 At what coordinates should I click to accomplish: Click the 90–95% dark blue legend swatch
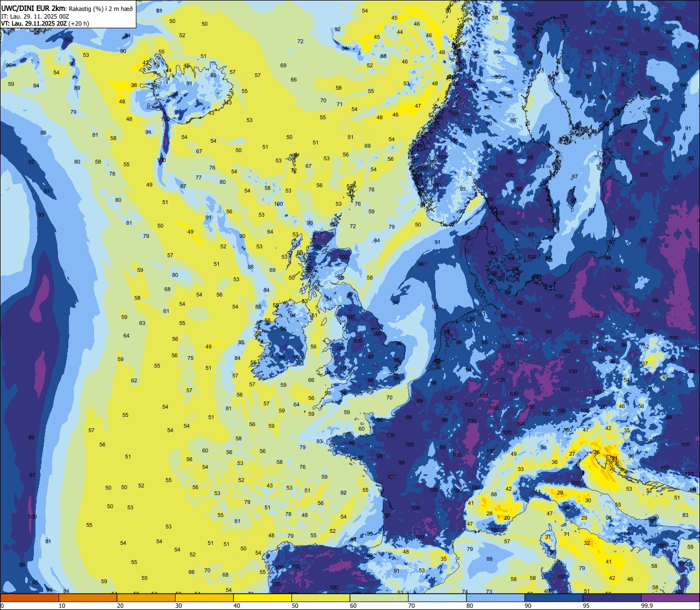click(x=553, y=598)
